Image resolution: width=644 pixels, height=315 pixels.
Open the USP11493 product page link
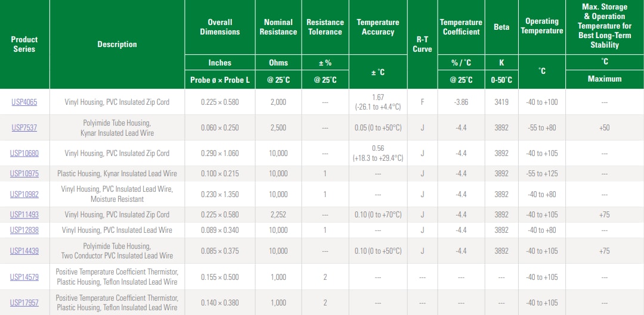pyautogui.click(x=24, y=215)
